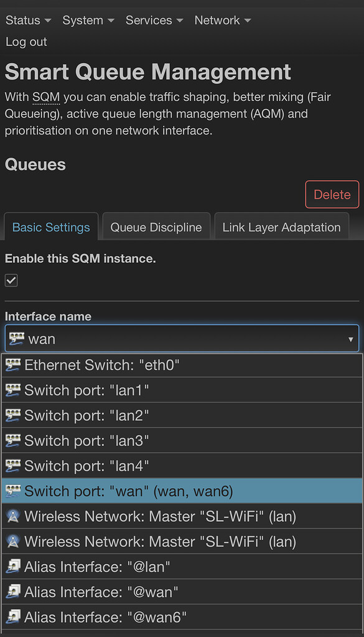Switch to the Link Layer Adaptation tab

(x=281, y=227)
